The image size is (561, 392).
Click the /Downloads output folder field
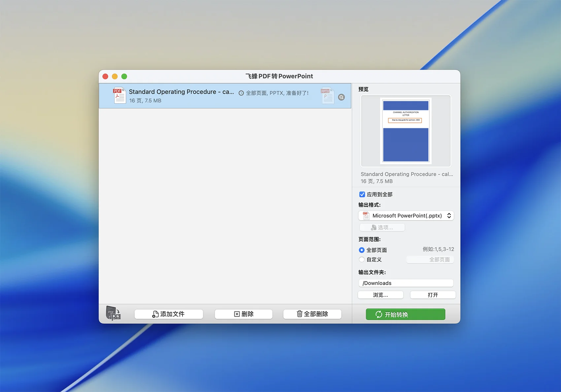tap(406, 283)
